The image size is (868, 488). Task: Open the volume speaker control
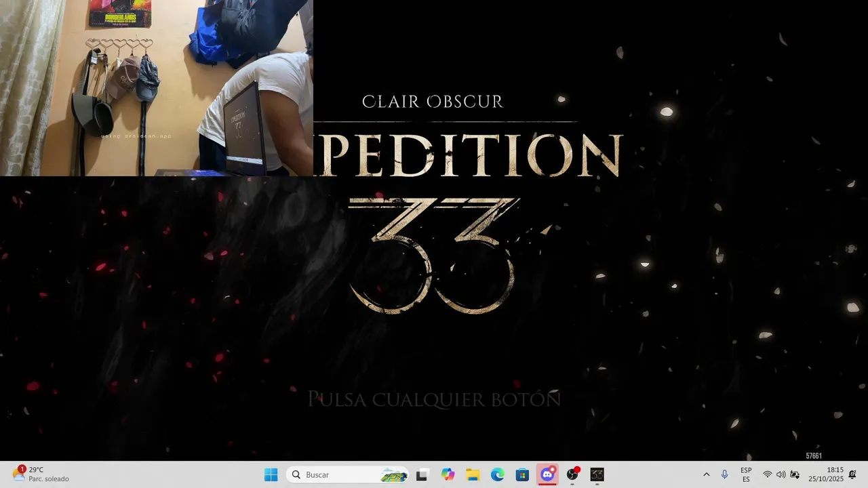(781, 474)
